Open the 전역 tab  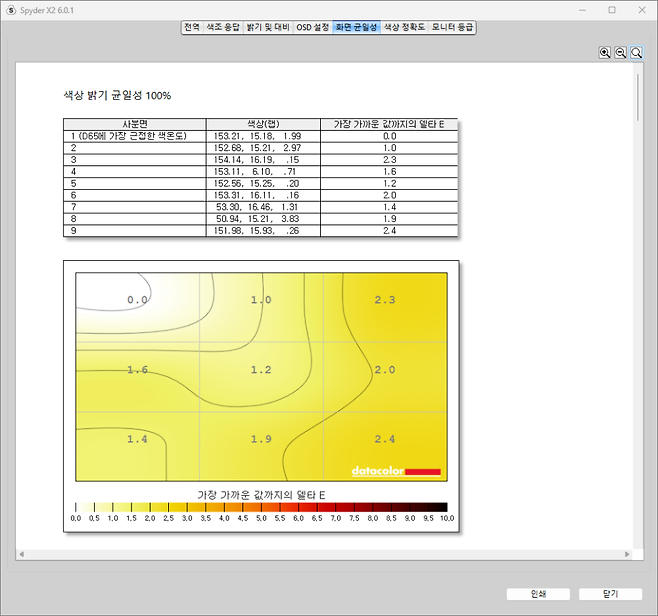[191, 28]
